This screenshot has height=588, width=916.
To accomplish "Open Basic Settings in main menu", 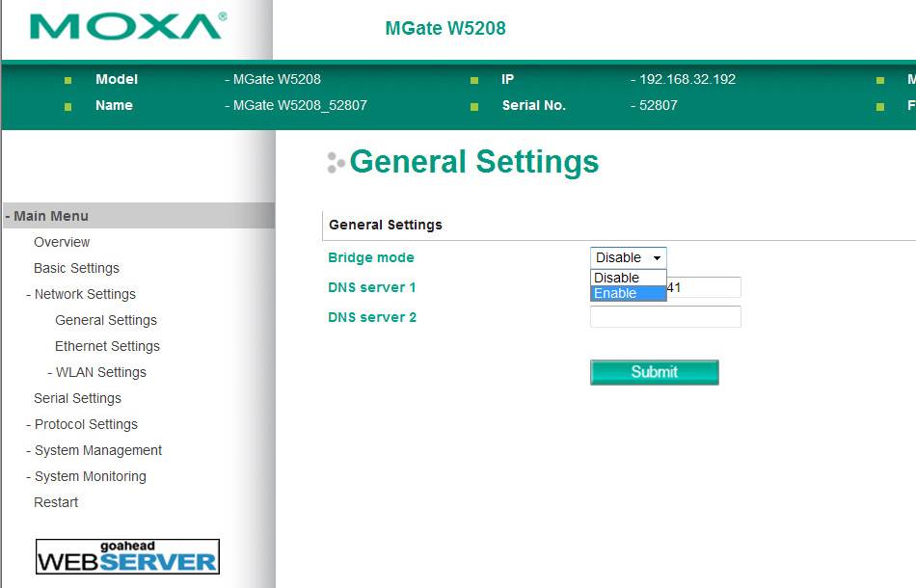I will [x=76, y=268].
